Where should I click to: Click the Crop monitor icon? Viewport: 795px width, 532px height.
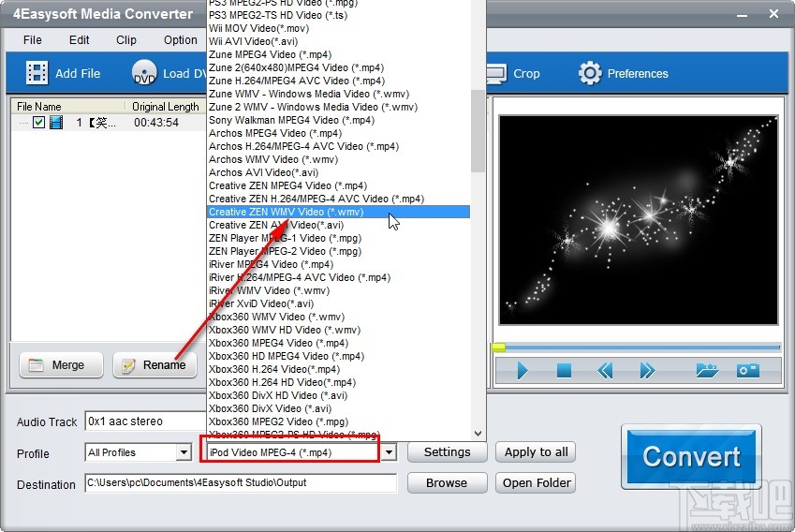496,74
